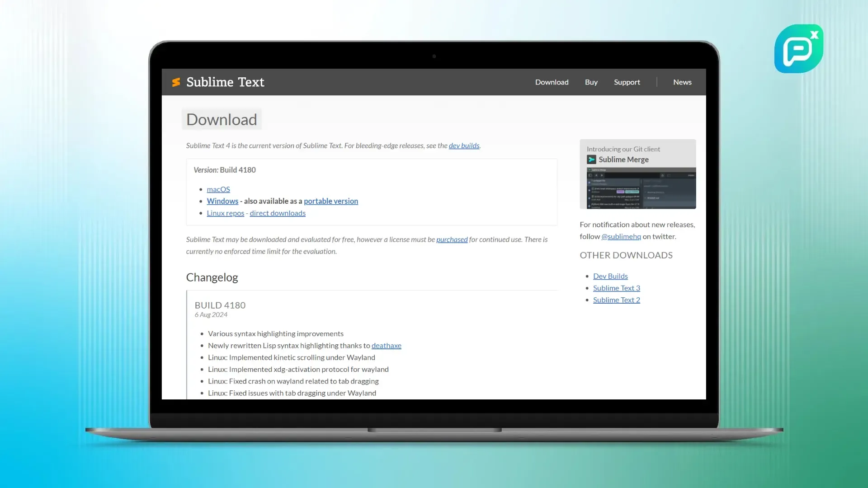
Task: Open the Download nav menu item
Action: (x=552, y=82)
